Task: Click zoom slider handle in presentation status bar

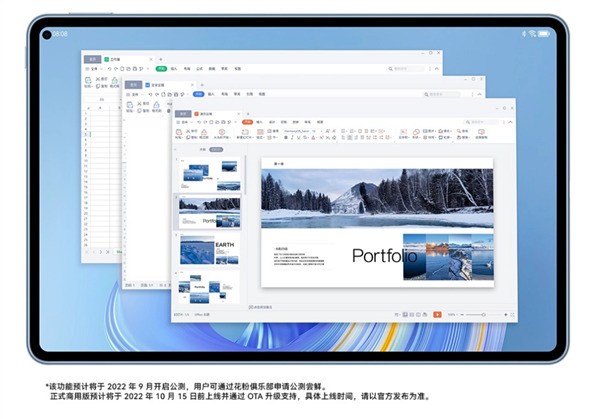Action: pos(483,315)
